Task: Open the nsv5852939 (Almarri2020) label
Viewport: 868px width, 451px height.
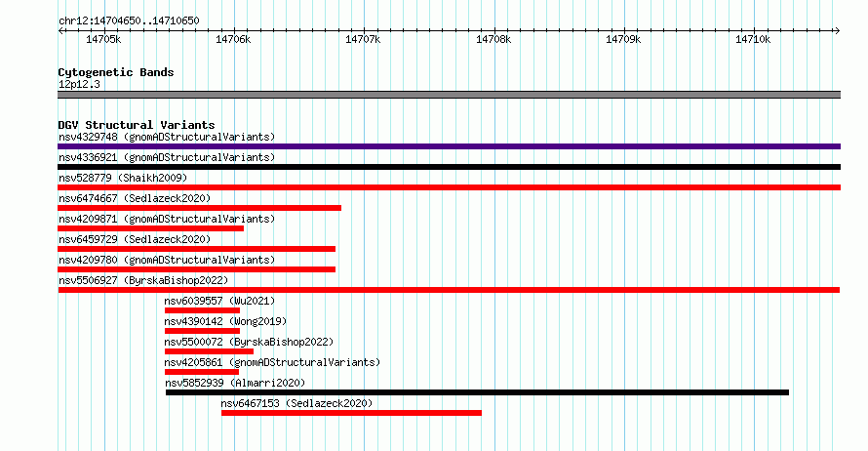Action: (235, 383)
